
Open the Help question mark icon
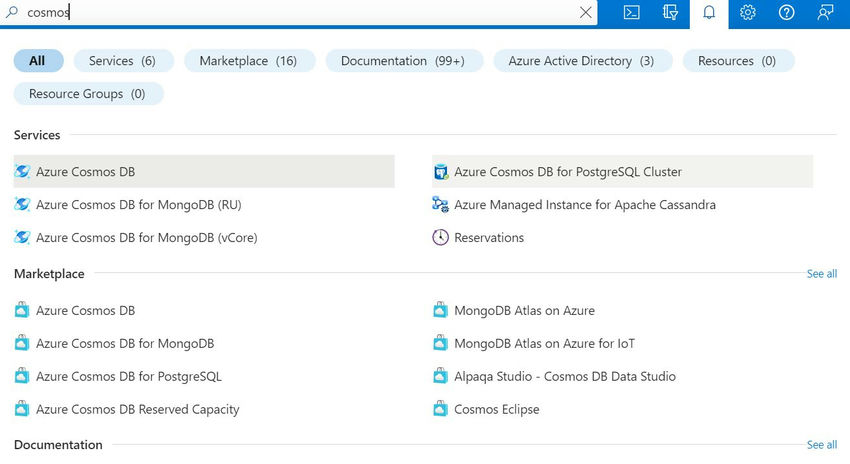coord(786,13)
